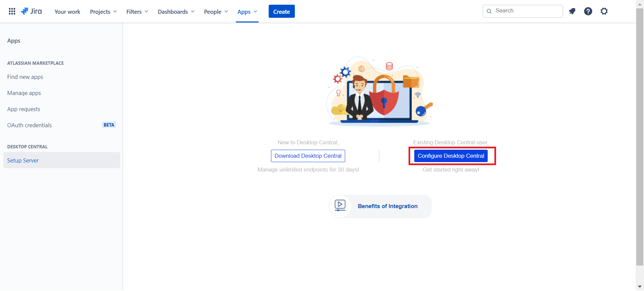
Task: Open the notifications icon
Action: tap(572, 11)
